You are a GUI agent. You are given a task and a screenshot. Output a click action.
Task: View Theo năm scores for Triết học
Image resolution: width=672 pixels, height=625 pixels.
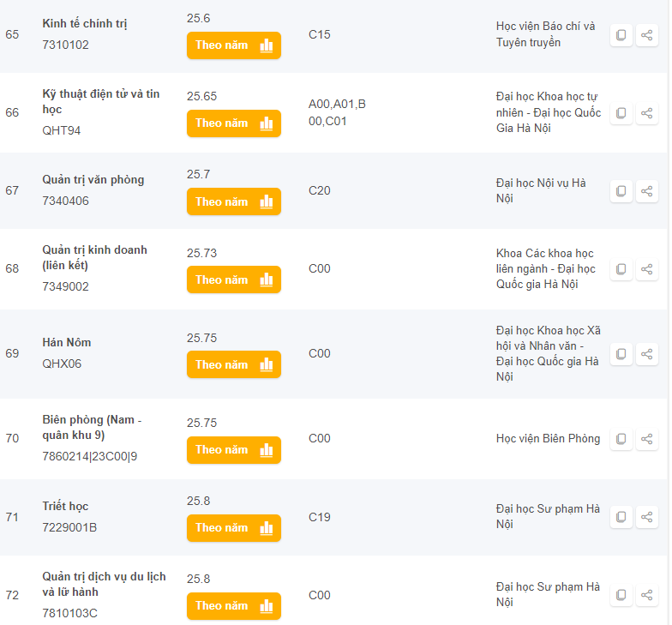coord(233,527)
